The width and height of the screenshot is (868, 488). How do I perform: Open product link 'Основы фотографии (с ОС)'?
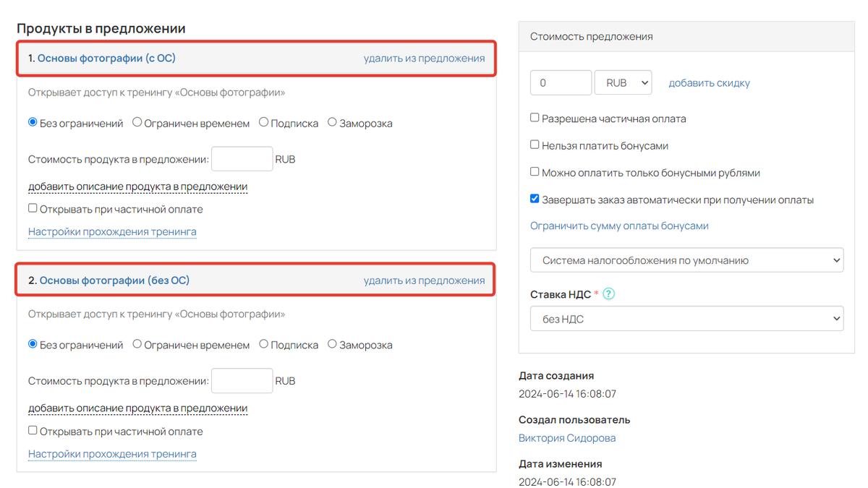(106, 58)
